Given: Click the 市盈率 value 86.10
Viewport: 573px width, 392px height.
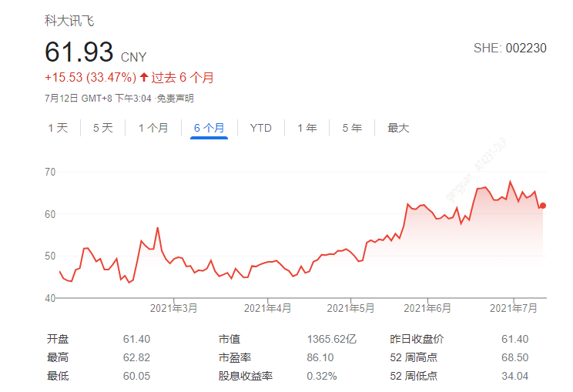Looking at the screenshot, I should pos(320,357).
